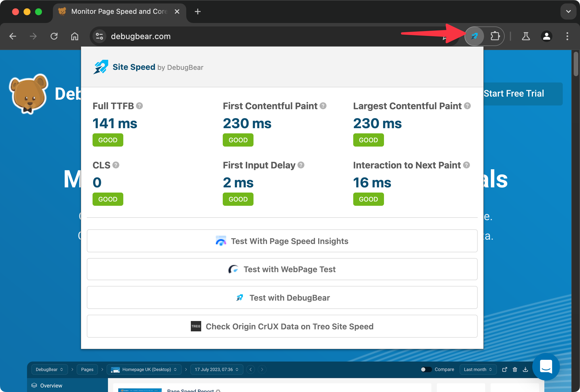View site information icon in address bar
This screenshot has height=392, width=580.
coord(99,36)
